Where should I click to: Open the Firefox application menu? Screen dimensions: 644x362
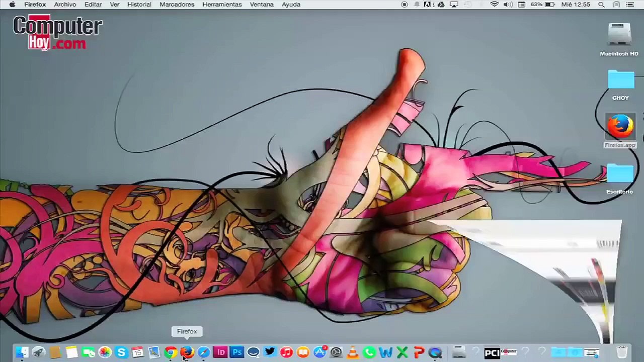click(35, 5)
